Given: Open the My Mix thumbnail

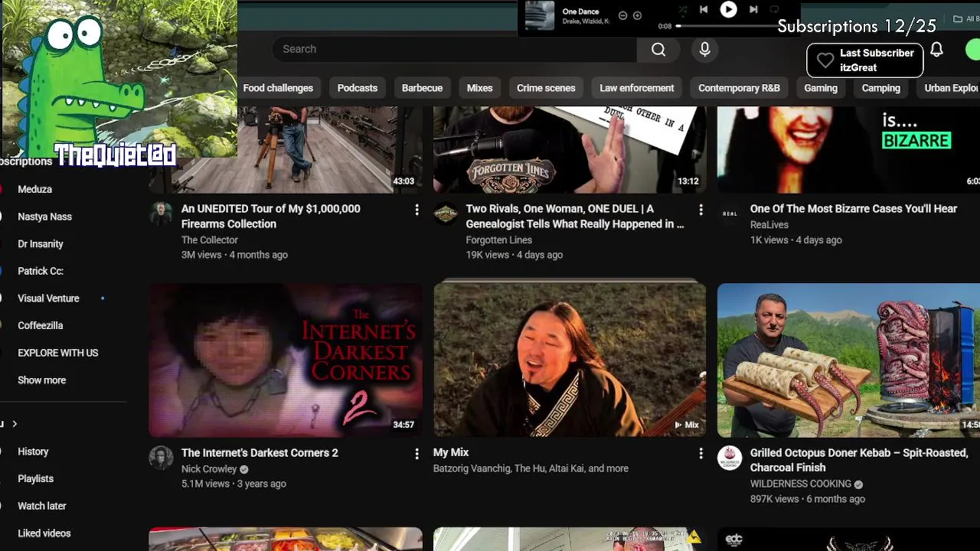Looking at the screenshot, I should click(x=570, y=360).
